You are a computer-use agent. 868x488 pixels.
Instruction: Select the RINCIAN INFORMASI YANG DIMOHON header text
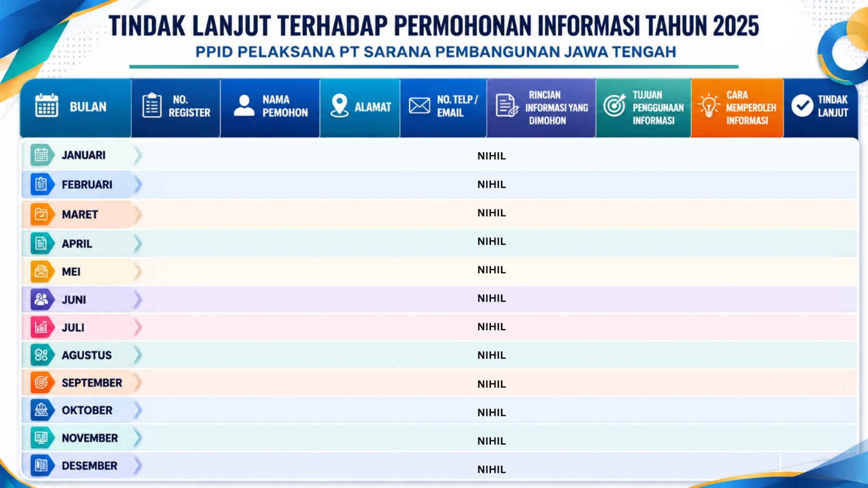click(x=557, y=107)
